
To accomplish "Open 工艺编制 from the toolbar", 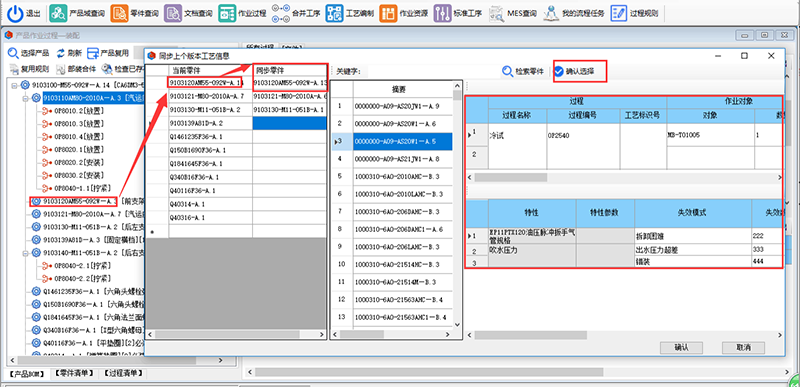I will (350, 13).
